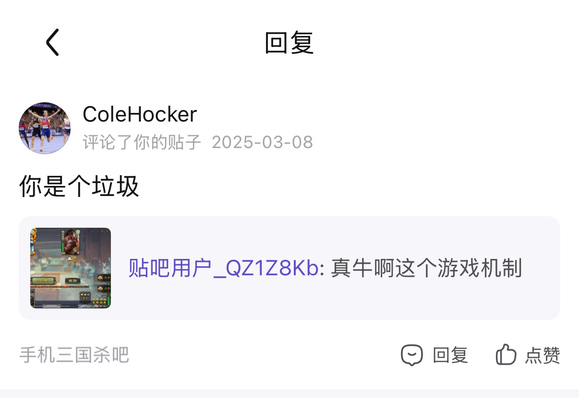Select the ColeHocker username
Viewport: 579px width, 405px height.
(x=140, y=114)
